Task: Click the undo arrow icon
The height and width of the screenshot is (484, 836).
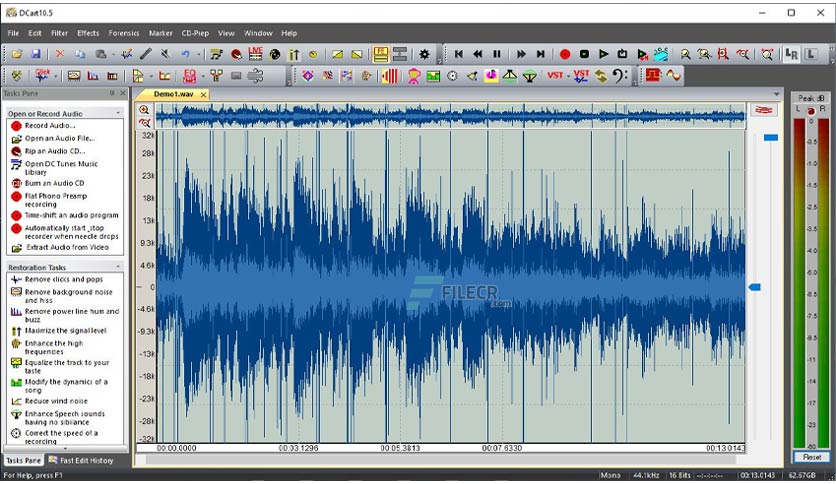Action: pos(186,54)
